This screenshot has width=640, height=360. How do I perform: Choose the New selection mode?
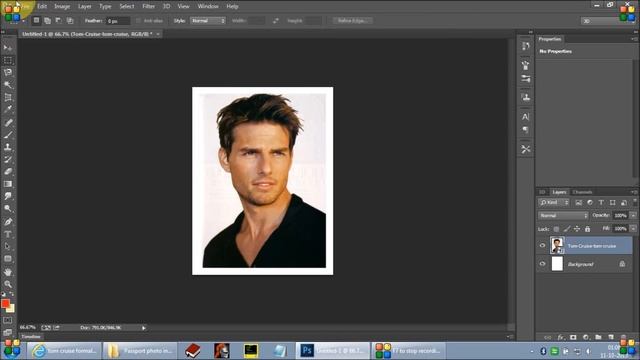[x=36, y=20]
